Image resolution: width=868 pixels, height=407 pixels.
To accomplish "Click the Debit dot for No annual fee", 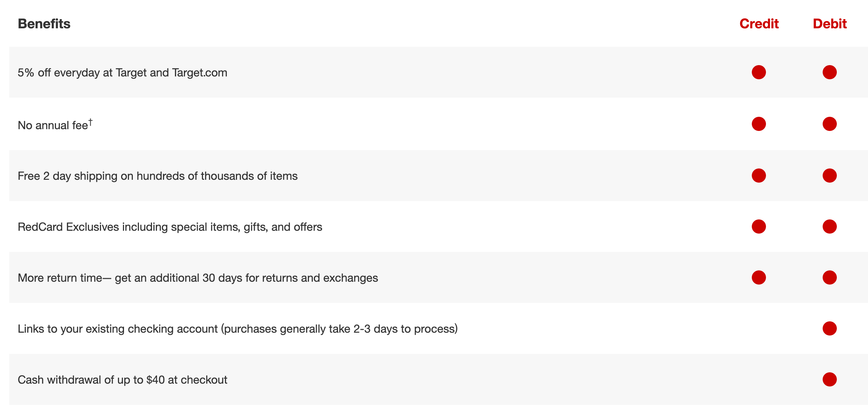I will [829, 124].
